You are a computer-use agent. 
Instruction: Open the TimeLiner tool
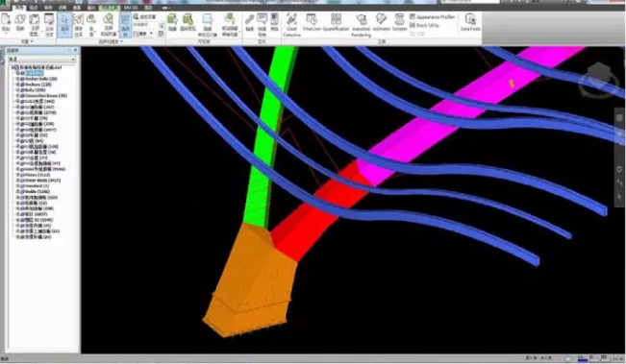[312, 22]
